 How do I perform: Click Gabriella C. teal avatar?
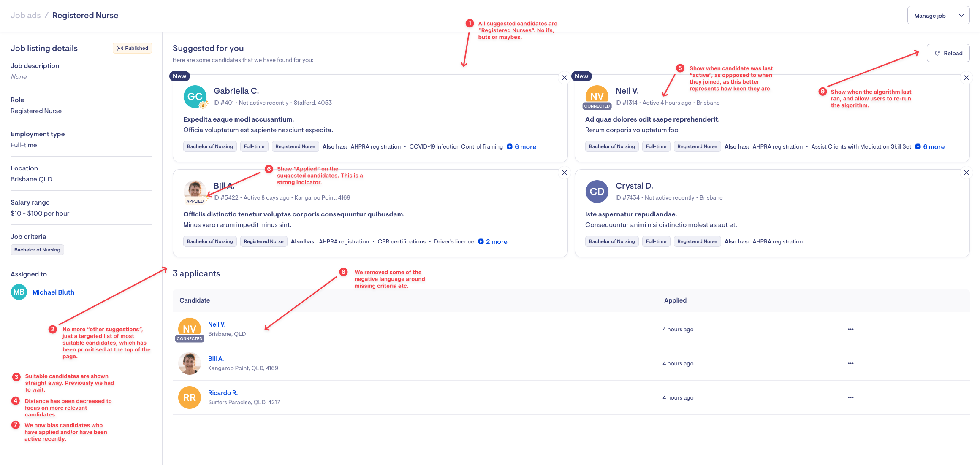click(195, 97)
